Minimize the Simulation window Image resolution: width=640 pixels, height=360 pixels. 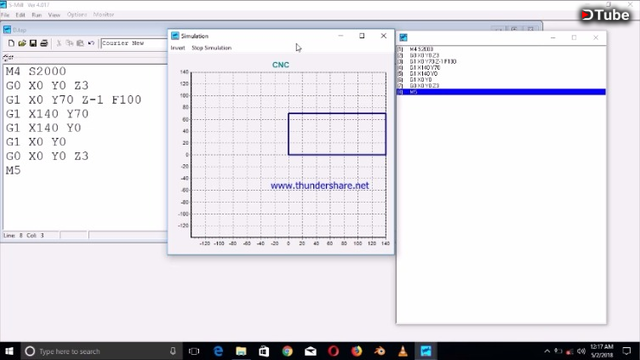point(341,36)
